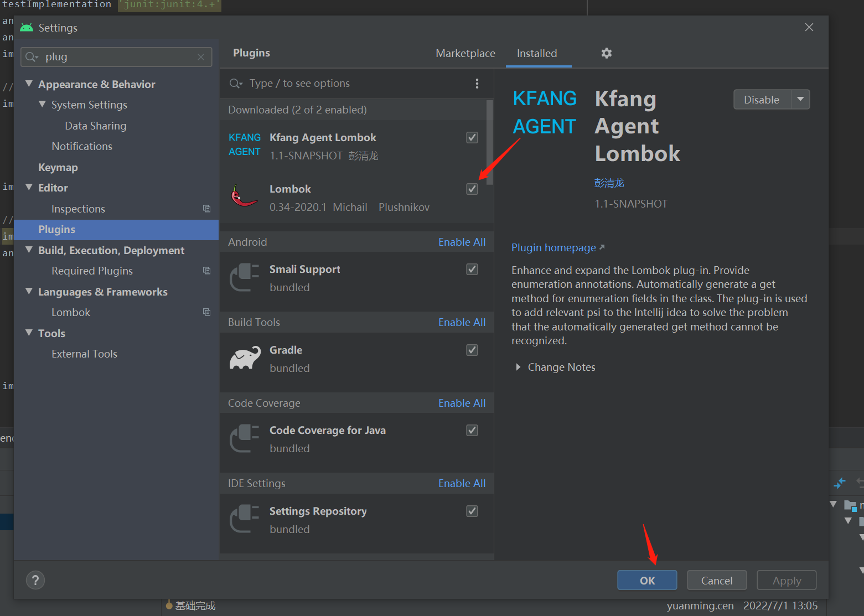Collapse the Tools tree node
864x616 pixels.
click(29, 333)
